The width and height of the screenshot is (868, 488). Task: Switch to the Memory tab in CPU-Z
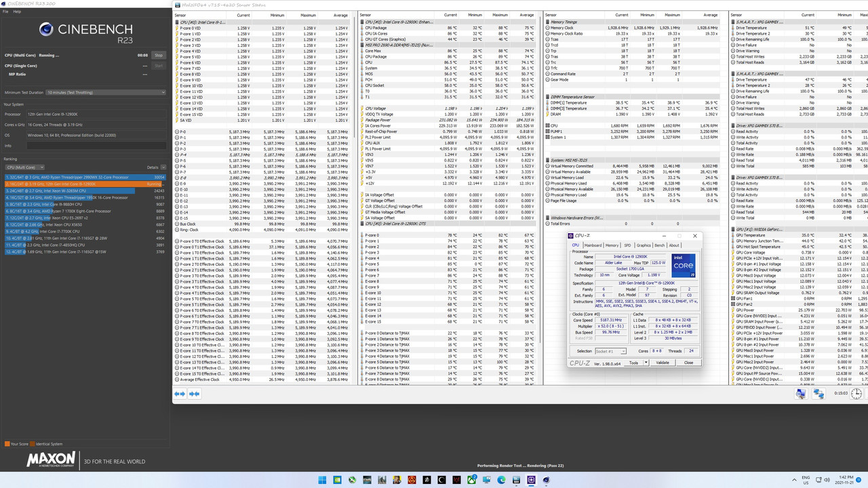[x=612, y=245]
